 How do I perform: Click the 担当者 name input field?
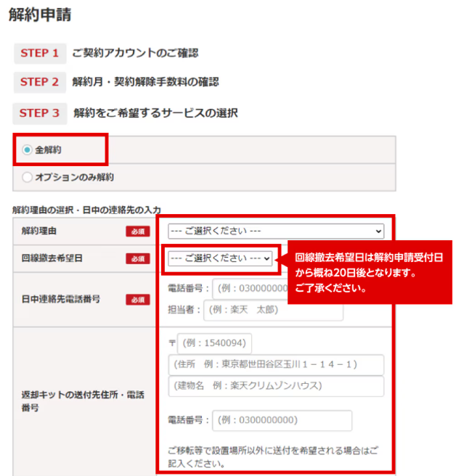coord(273,310)
